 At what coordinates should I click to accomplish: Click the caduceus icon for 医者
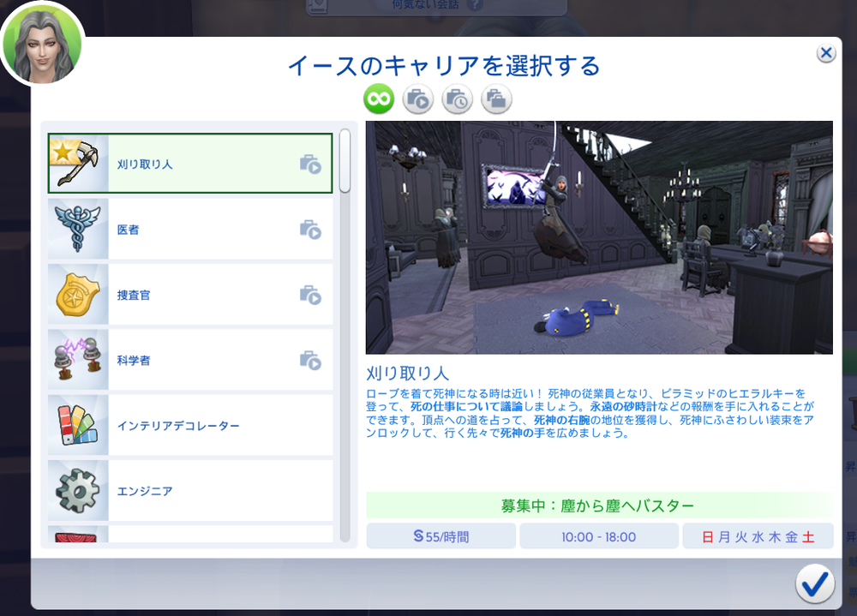point(78,229)
